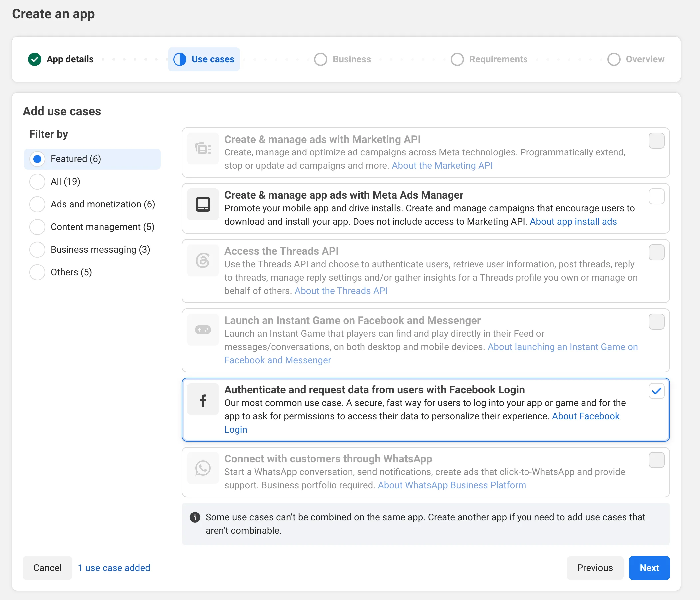
Task: Click the WhatsApp logo icon
Action: [203, 468]
